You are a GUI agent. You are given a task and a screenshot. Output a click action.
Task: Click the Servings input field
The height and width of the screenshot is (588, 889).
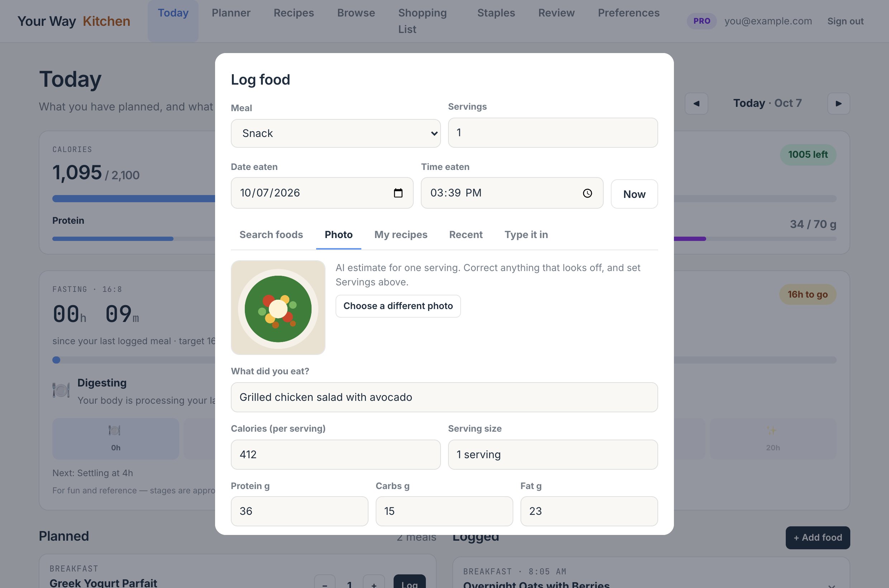click(x=553, y=133)
